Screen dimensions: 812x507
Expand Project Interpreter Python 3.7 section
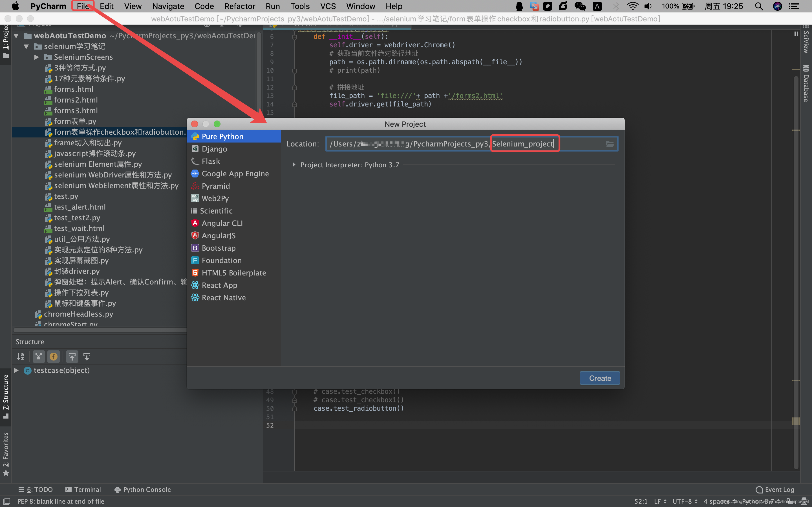(294, 165)
